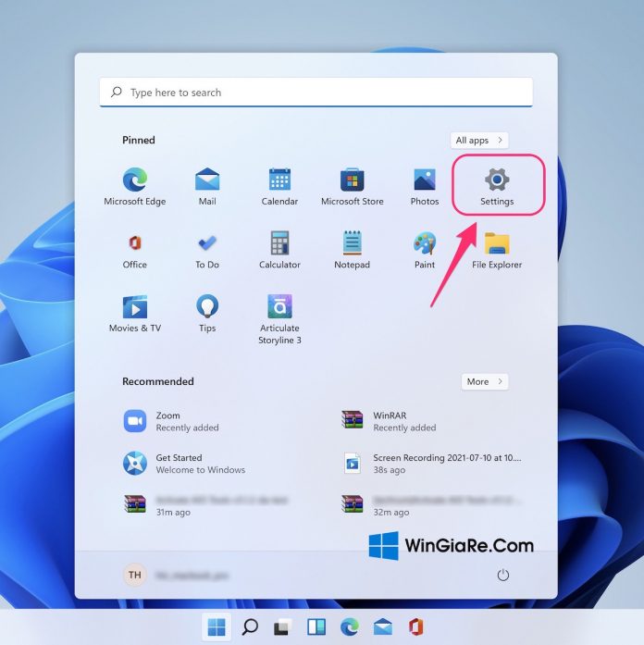Expand the All apps list
This screenshot has width=644, height=645.
(479, 141)
